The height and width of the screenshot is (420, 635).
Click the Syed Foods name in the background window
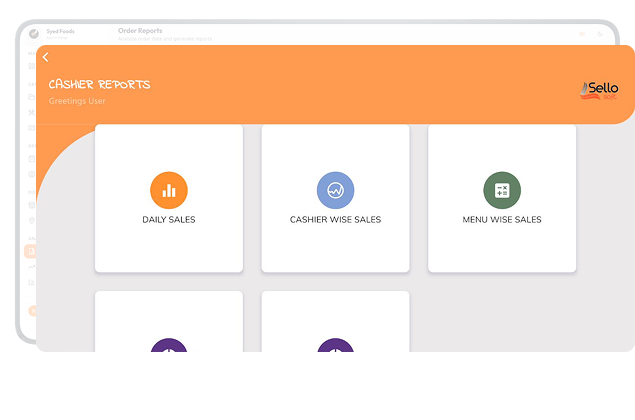coord(60,31)
